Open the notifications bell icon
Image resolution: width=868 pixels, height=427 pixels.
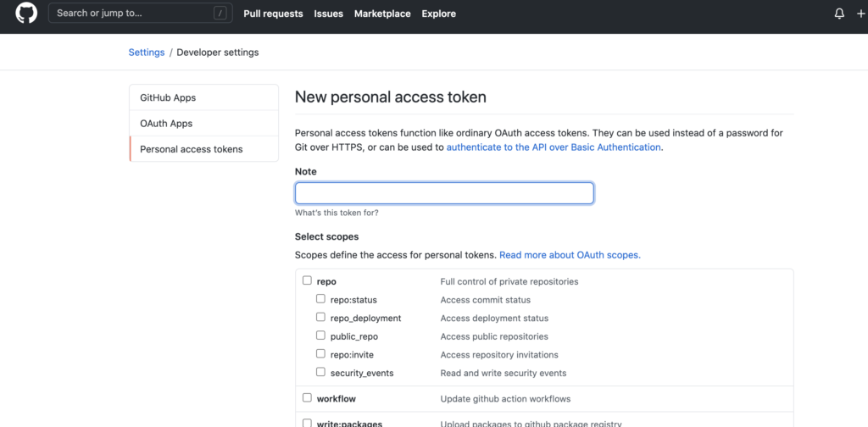(x=839, y=14)
